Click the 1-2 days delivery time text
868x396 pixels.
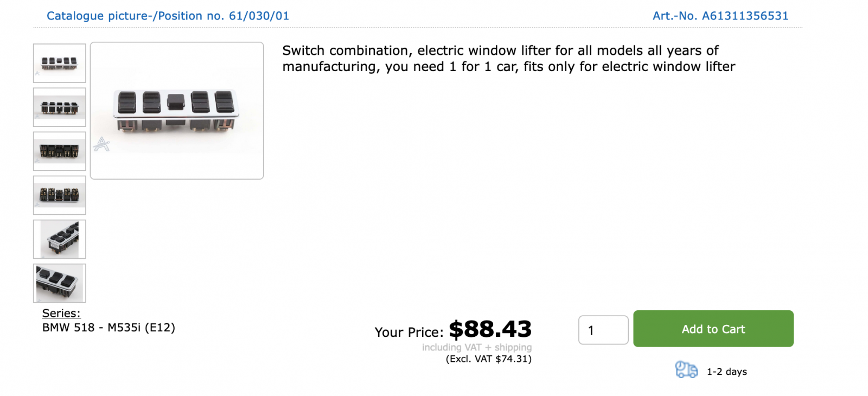coord(726,372)
